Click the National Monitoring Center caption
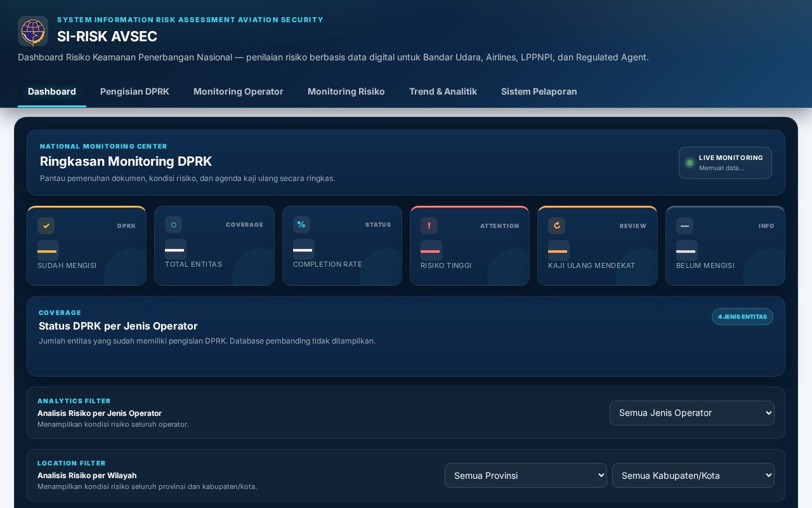Screen dimensions: 812x508 [103, 146]
